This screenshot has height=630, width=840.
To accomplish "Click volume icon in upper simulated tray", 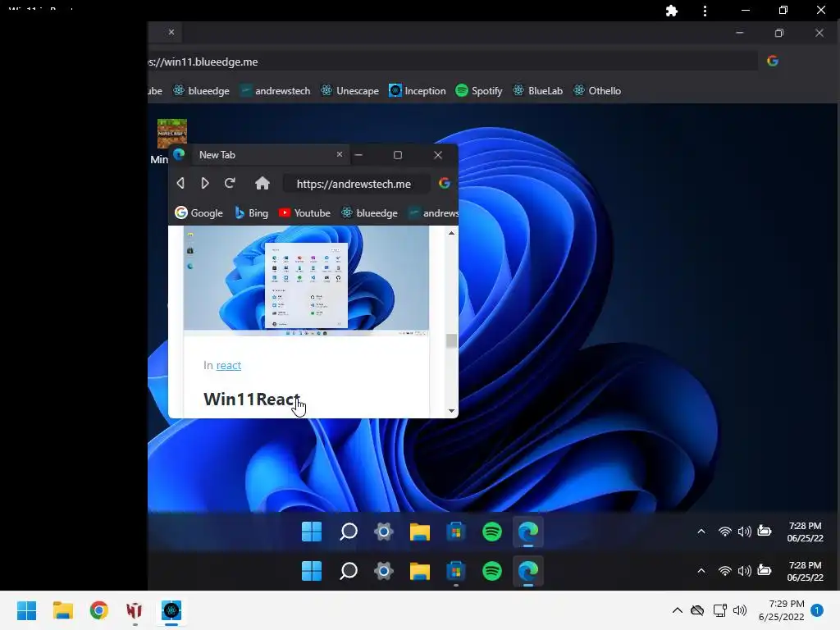I will point(745,532).
